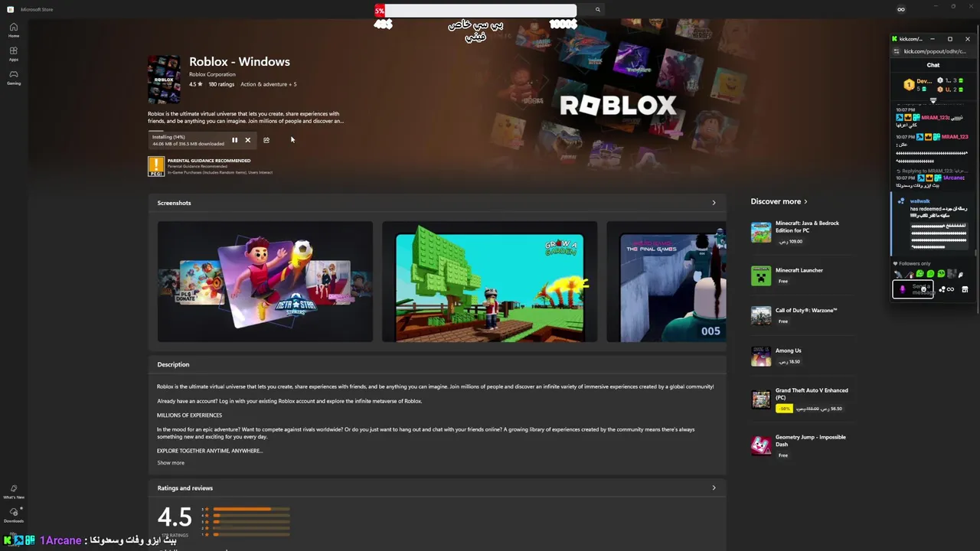Go to the Apps section

[x=14, y=54]
